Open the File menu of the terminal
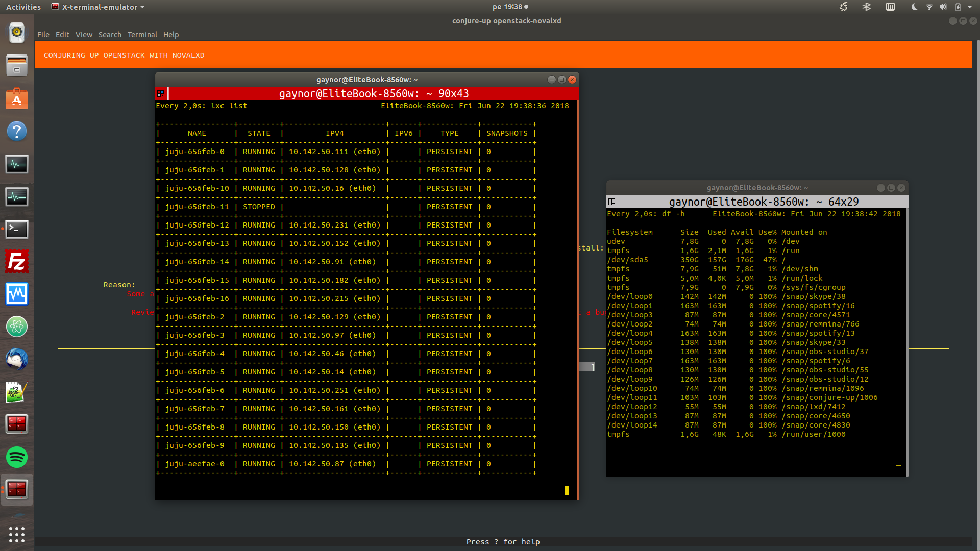The image size is (980, 551). pos(43,35)
